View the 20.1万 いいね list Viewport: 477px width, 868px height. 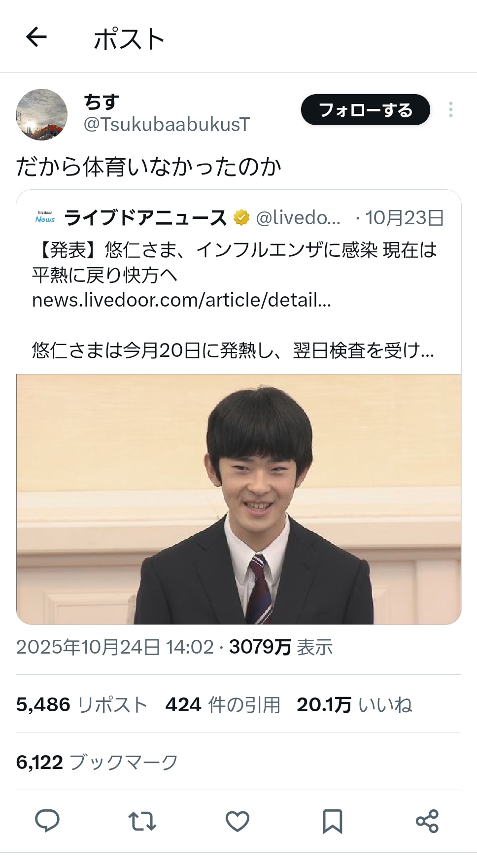354,704
